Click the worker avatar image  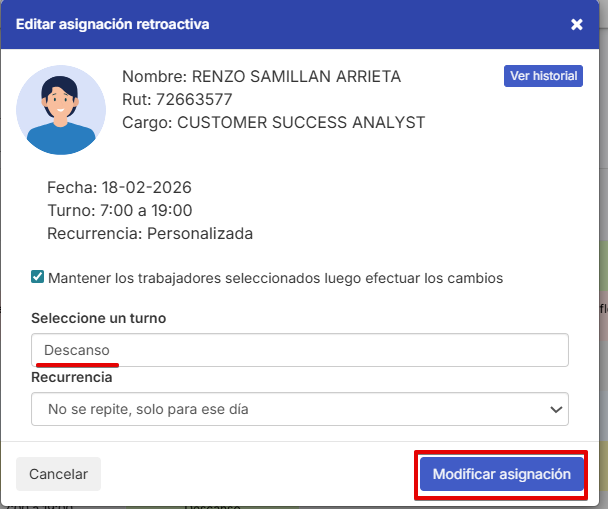coord(61,109)
